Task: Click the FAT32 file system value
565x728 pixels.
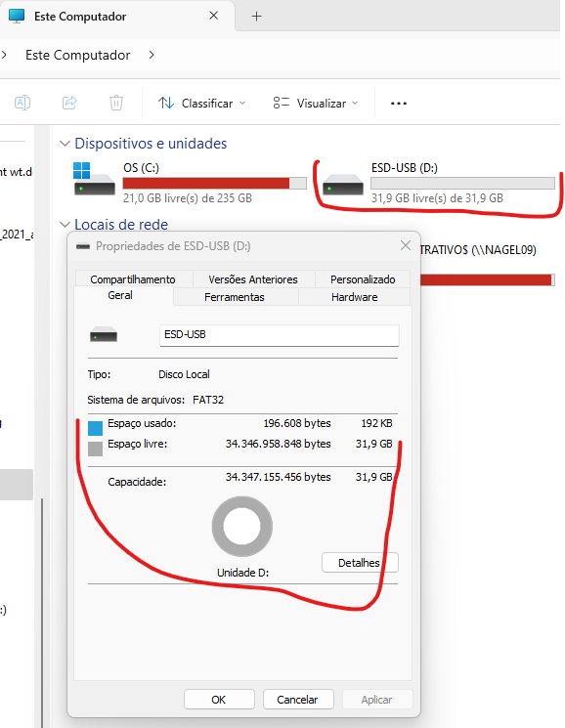Action: [208, 400]
